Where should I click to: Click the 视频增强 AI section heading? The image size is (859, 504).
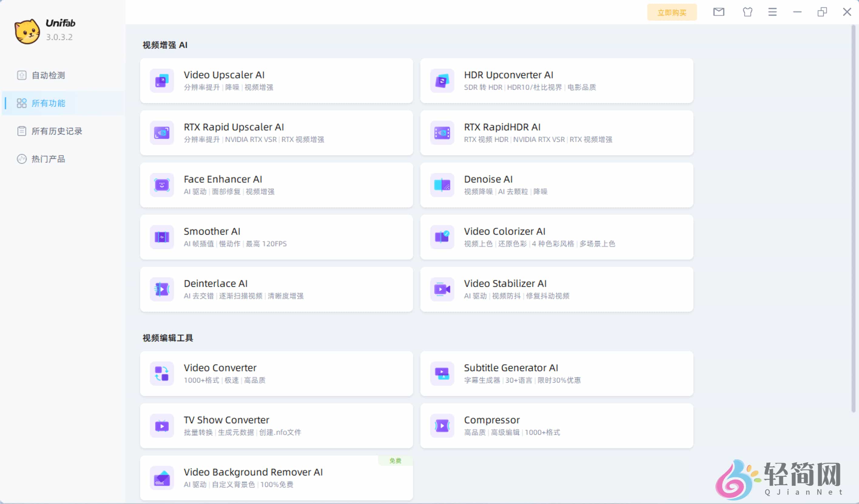coord(165,45)
